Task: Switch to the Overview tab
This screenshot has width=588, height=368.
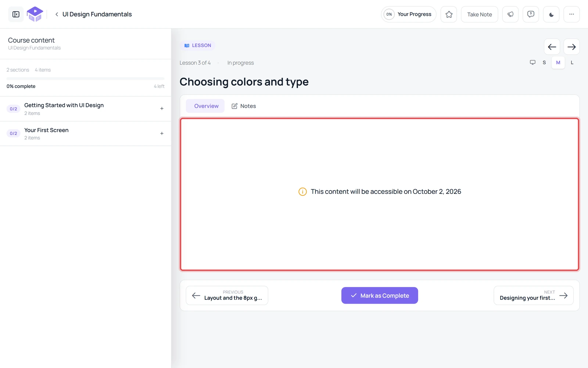Action: point(205,106)
